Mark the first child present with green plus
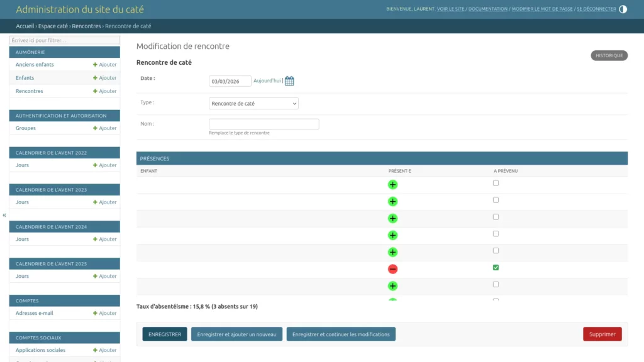This screenshot has height=362, width=644. point(392,184)
